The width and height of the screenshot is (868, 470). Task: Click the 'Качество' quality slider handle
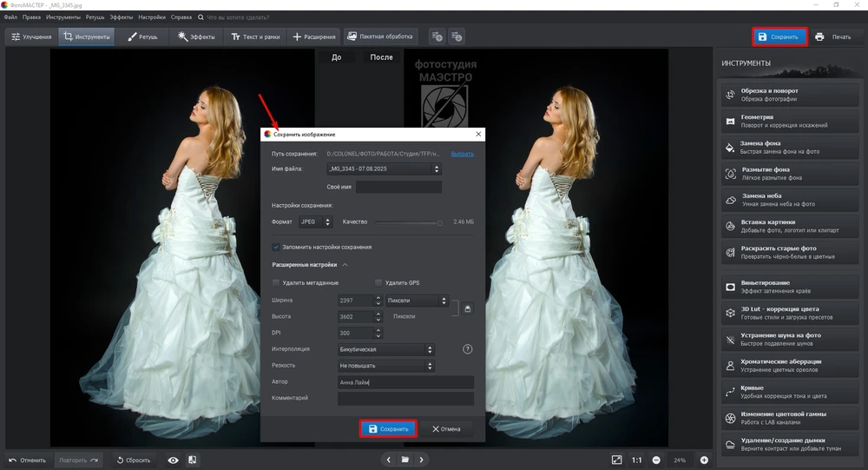[440, 222]
